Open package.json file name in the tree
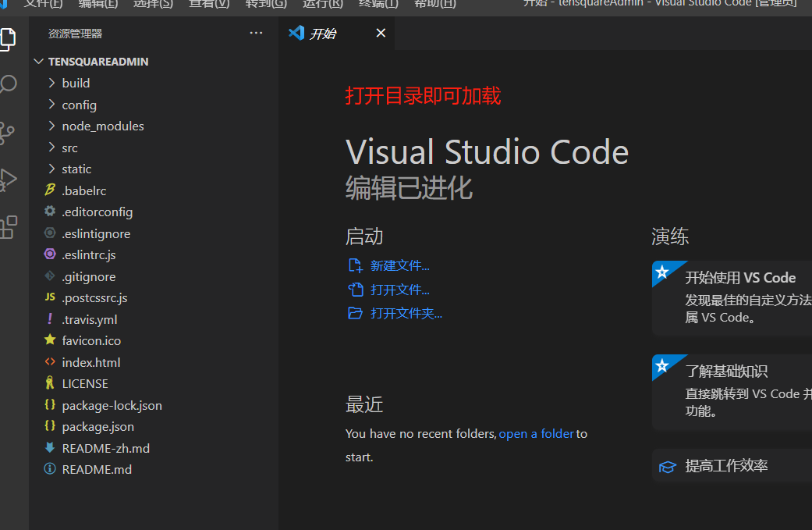The image size is (812, 530). click(x=98, y=426)
